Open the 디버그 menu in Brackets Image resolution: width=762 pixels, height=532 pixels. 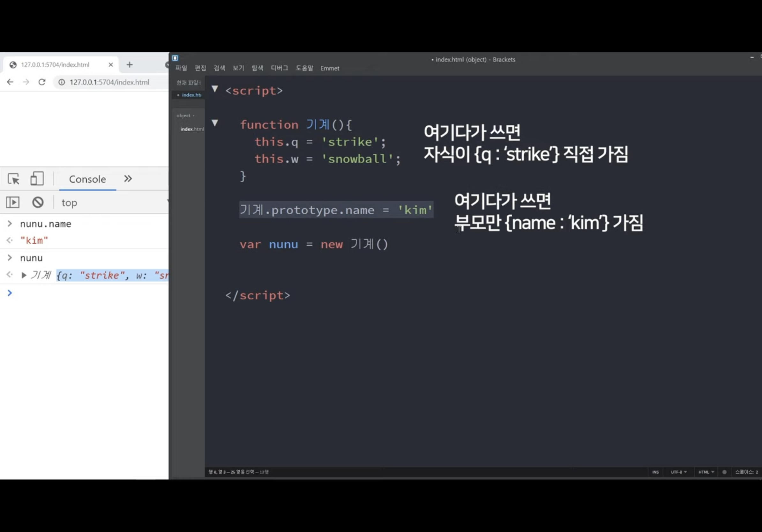tap(279, 68)
